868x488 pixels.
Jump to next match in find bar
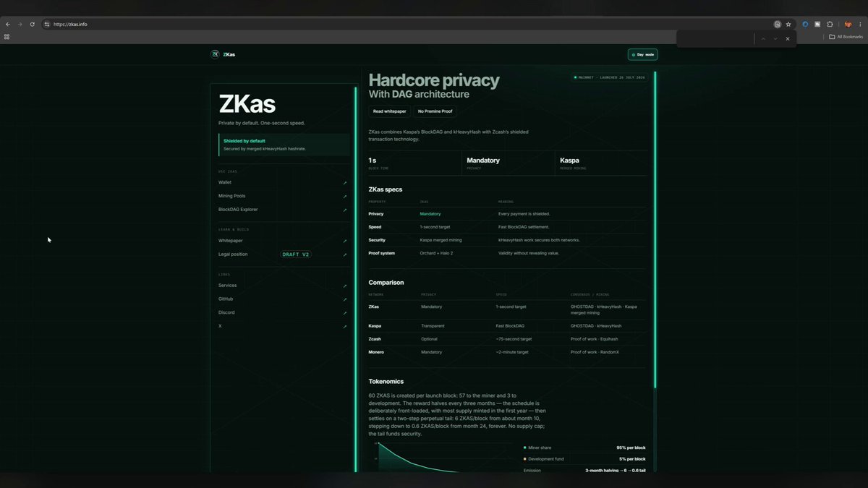coord(775,38)
